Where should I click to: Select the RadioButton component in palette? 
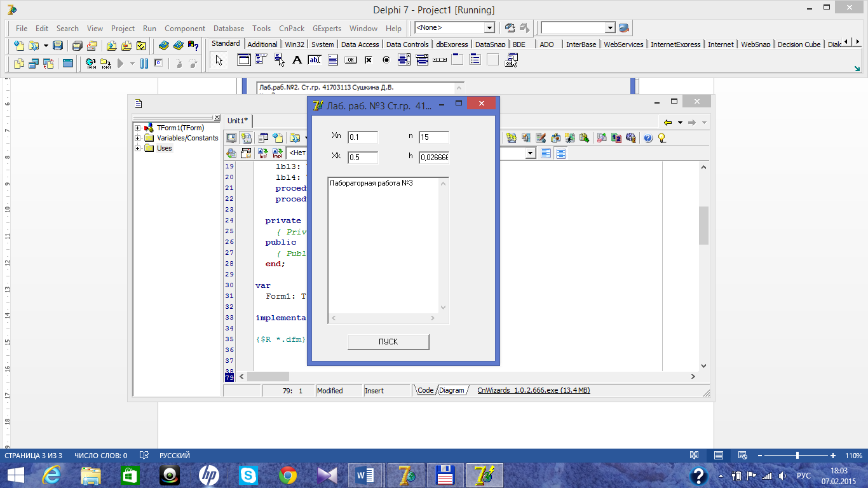[386, 60]
